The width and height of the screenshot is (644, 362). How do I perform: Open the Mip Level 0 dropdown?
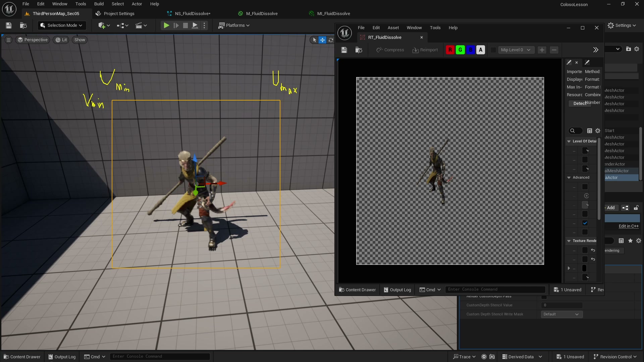coord(516,50)
